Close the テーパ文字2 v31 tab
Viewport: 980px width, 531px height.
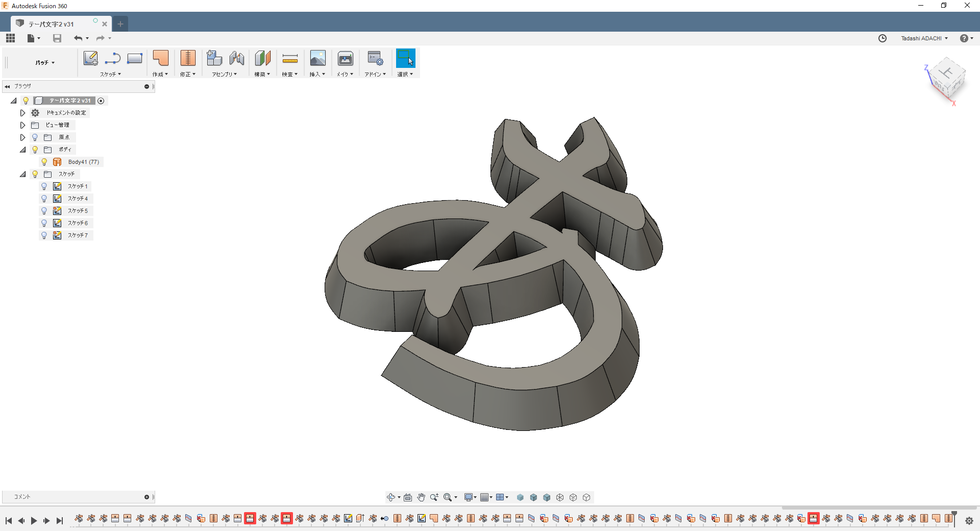(x=105, y=24)
